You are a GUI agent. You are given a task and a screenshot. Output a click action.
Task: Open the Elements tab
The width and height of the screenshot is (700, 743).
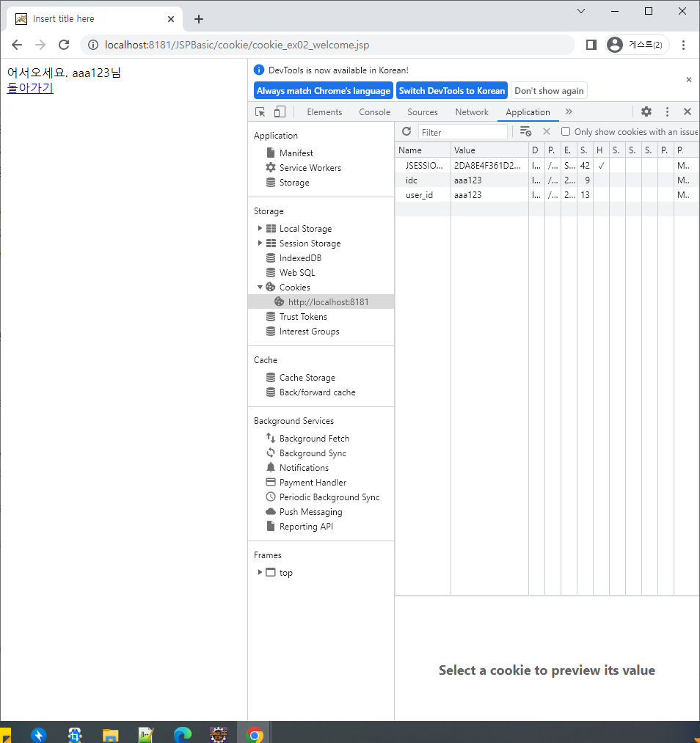[324, 112]
